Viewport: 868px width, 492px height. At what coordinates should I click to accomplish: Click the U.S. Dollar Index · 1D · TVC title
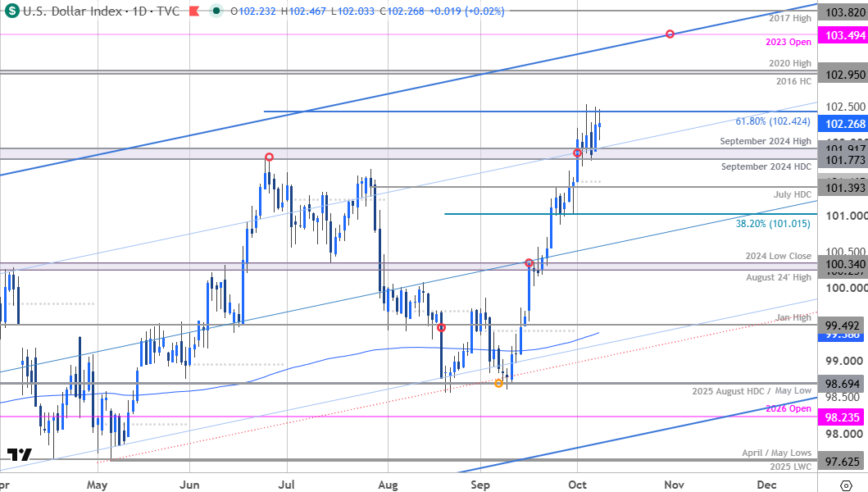tap(102, 11)
